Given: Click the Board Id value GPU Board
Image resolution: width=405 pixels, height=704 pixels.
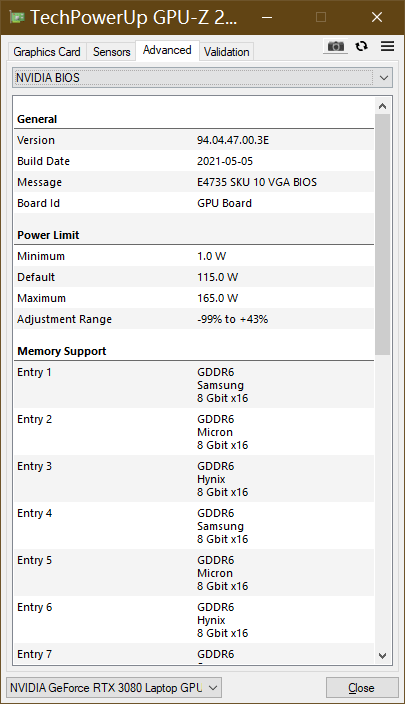Looking at the screenshot, I should pos(225,203).
